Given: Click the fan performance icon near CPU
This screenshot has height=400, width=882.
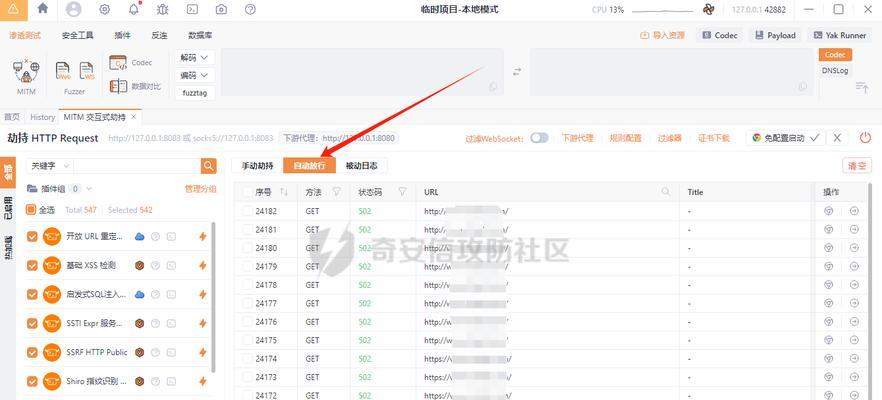Looking at the screenshot, I should coord(708,10).
